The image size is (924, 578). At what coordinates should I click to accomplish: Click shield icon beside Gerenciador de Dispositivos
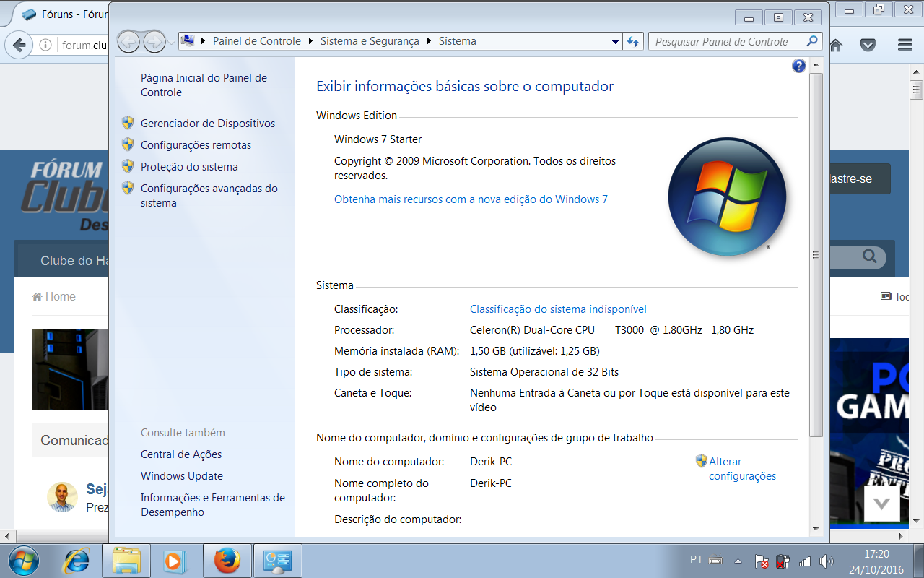[x=128, y=123]
